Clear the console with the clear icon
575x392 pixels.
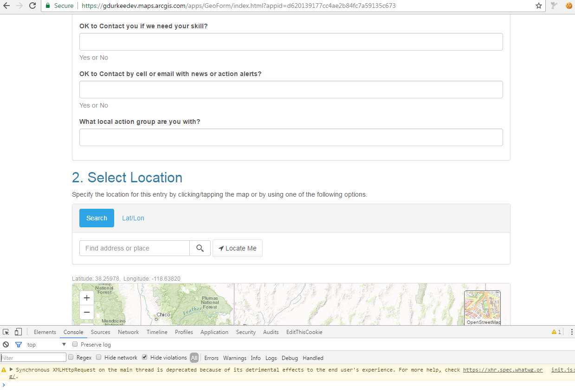pos(6,345)
